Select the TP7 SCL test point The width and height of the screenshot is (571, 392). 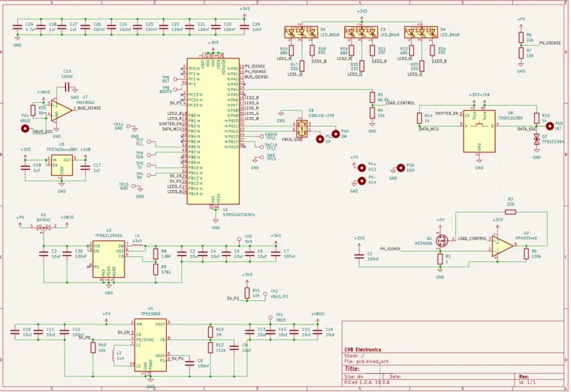tap(149, 142)
